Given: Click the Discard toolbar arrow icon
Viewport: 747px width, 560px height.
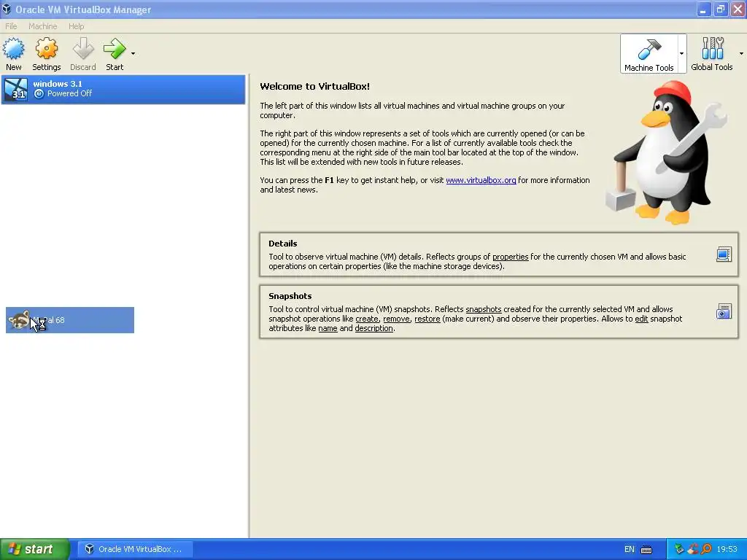Looking at the screenshot, I should tap(83, 49).
